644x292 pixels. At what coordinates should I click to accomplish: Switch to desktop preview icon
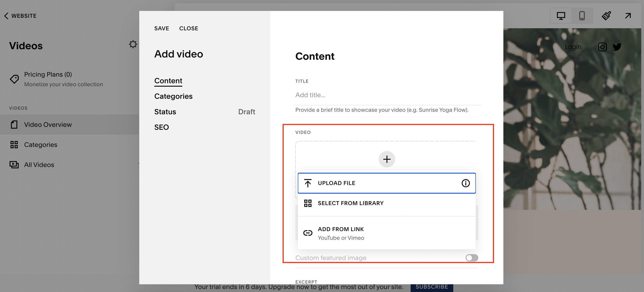click(561, 16)
